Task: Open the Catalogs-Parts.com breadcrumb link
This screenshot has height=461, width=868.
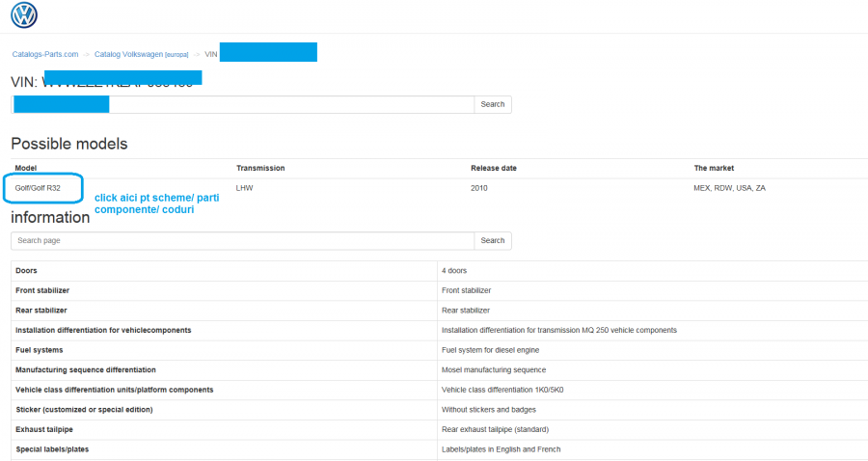Action: [x=45, y=54]
